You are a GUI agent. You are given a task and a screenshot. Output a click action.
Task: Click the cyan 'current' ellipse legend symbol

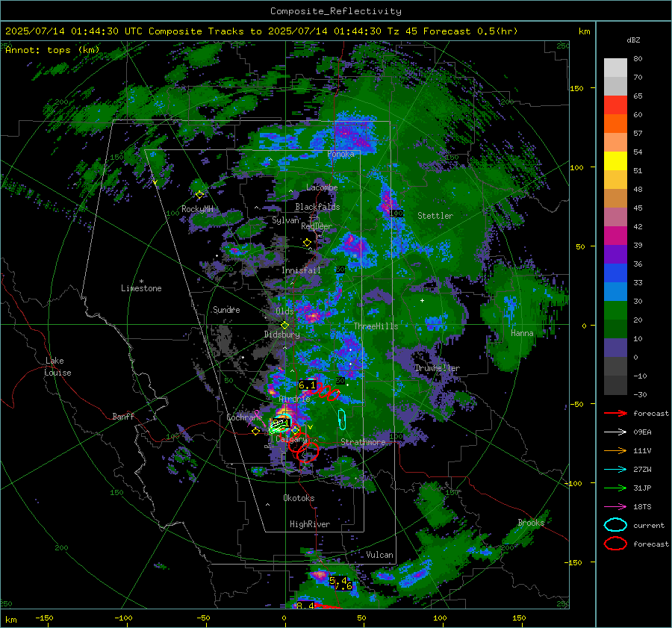click(x=615, y=525)
